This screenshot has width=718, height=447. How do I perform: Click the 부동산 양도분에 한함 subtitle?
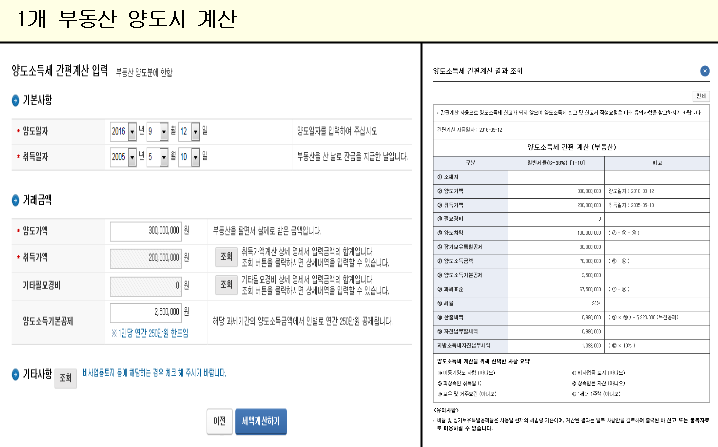pyautogui.click(x=144, y=72)
